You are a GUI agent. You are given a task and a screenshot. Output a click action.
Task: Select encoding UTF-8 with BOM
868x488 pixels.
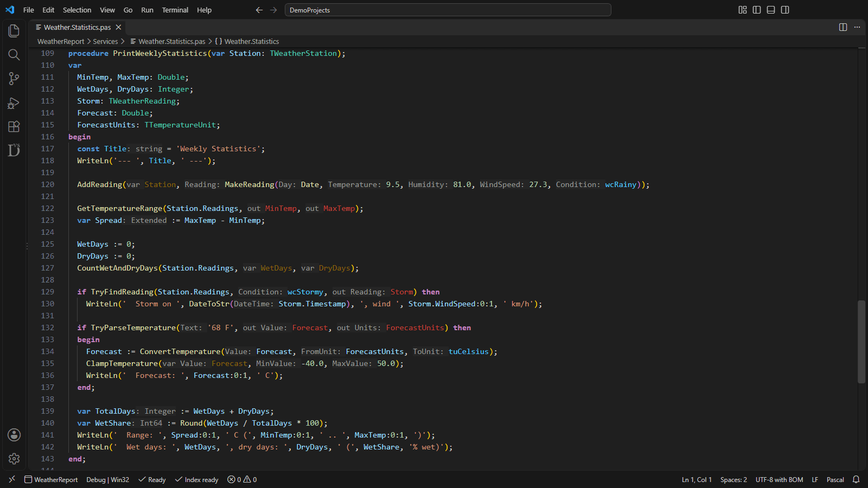[x=779, y=479]
